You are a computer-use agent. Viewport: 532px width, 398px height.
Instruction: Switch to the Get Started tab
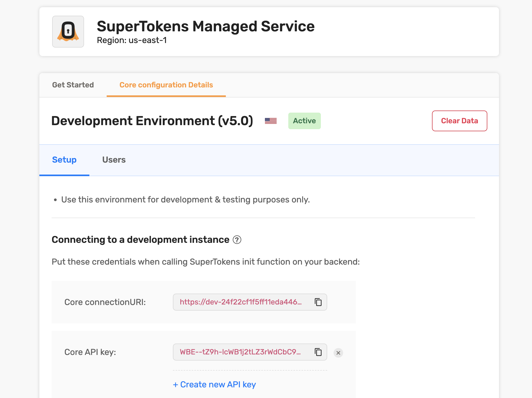pyautogui.click(x=73, y=85)
